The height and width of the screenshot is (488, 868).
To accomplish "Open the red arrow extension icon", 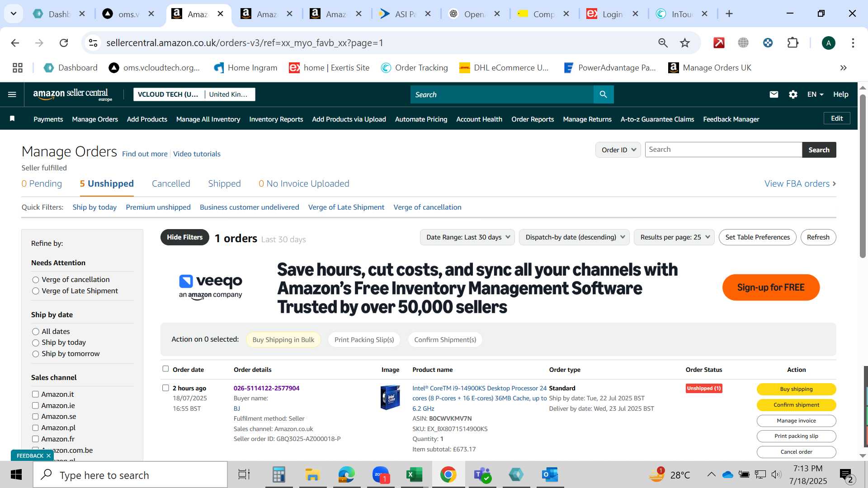I will [719, 43].
